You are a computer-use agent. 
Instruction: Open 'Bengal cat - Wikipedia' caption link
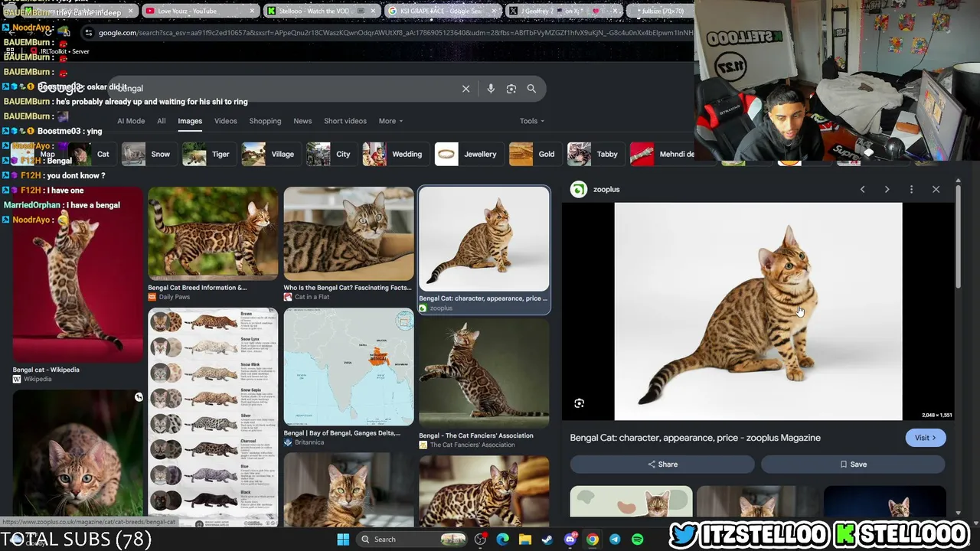click(x=46, y=370)
